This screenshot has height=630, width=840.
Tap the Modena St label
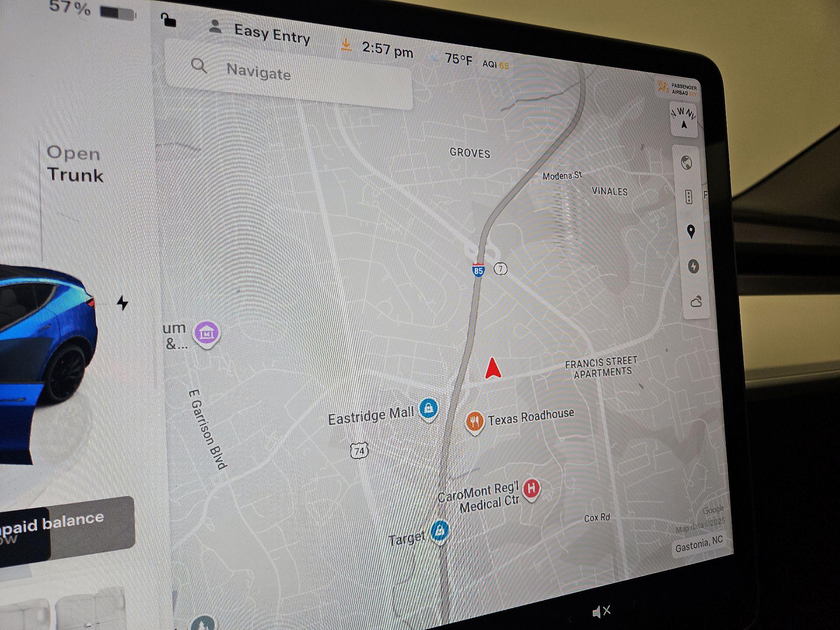[562, 176]
